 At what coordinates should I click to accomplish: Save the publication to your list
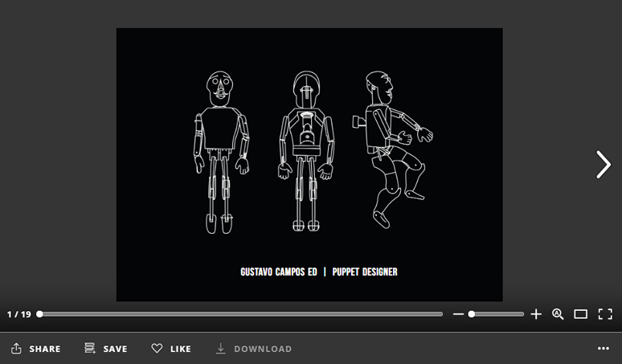pyautogui.click(x=106, y=349)
